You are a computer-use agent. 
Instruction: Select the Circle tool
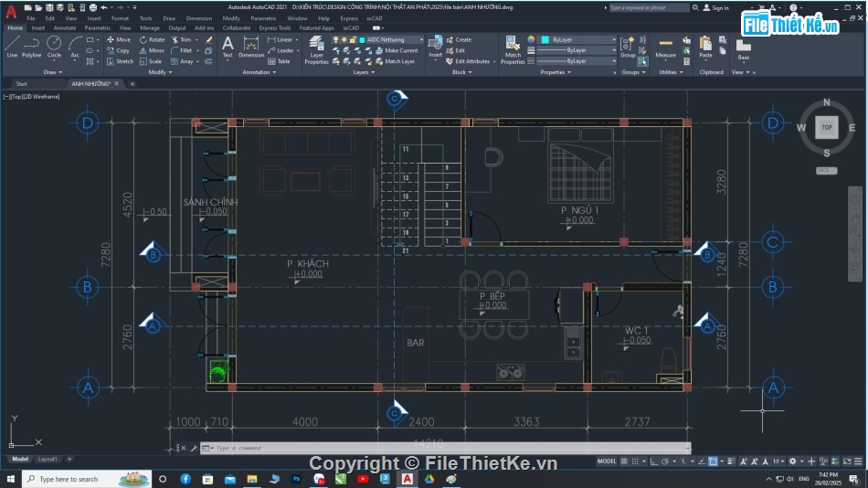pos(54,48)
